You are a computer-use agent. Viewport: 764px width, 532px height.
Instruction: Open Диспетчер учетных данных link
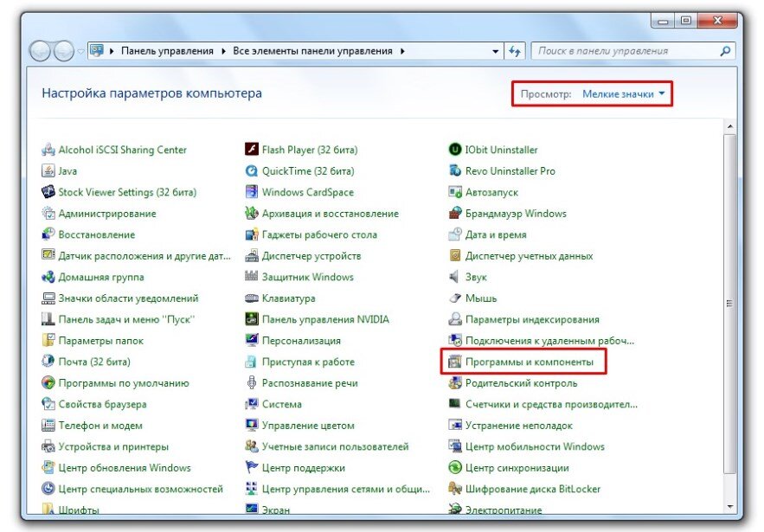[530, 256]
